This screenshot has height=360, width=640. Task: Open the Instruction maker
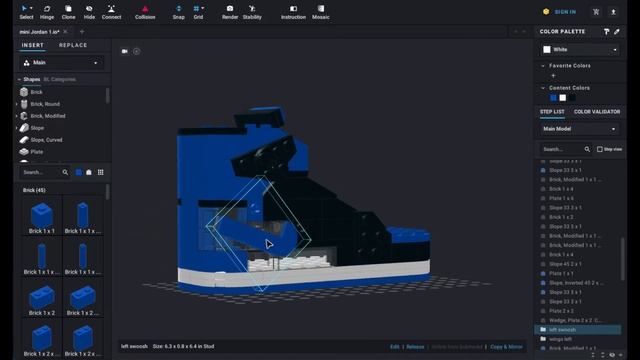293,12
